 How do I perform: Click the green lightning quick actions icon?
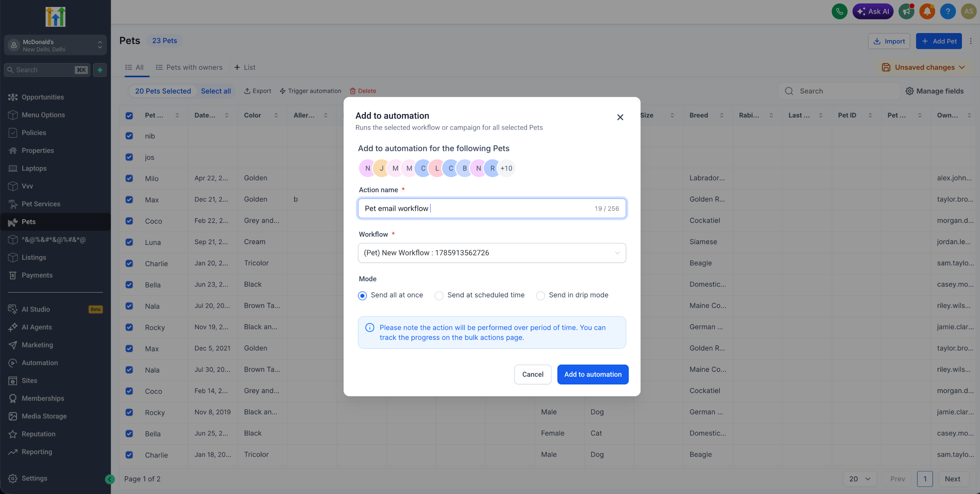click(x=100, y=70)
